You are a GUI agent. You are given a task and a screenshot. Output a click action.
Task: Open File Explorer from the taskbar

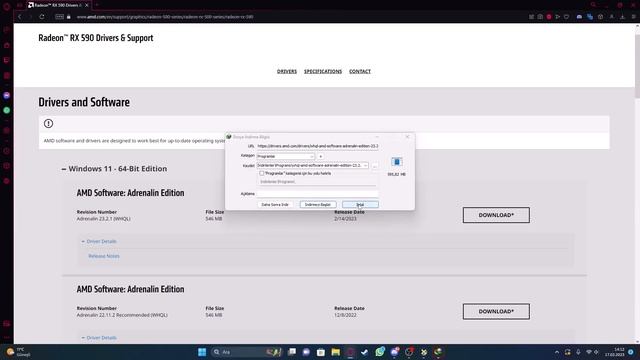click(336, 352)
